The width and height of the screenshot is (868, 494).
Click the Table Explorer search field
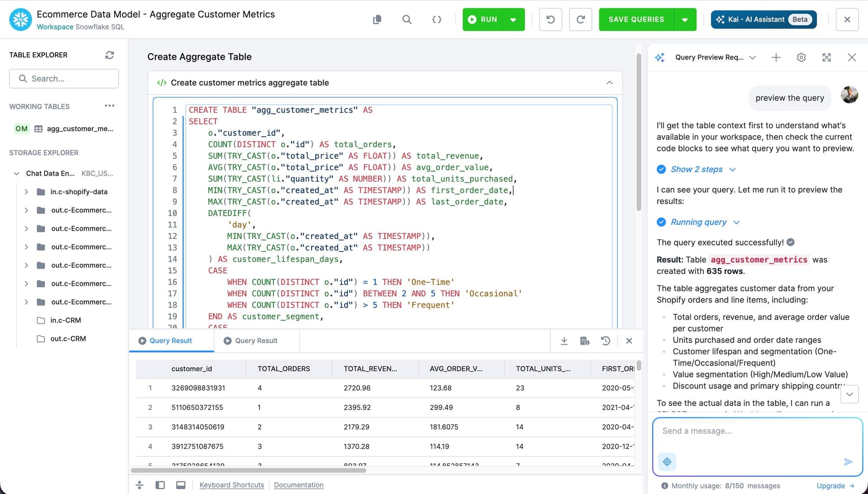[x=64, y=79]
